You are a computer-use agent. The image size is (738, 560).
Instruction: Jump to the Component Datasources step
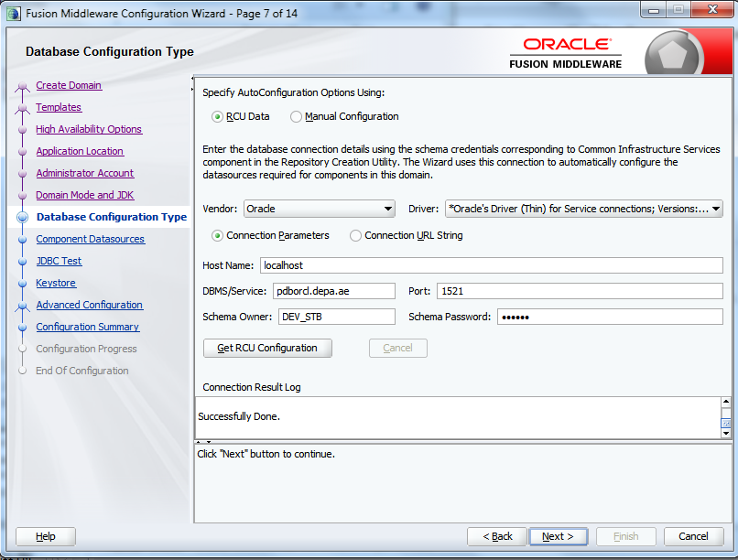pyautogui.click(x=91, y=239)
